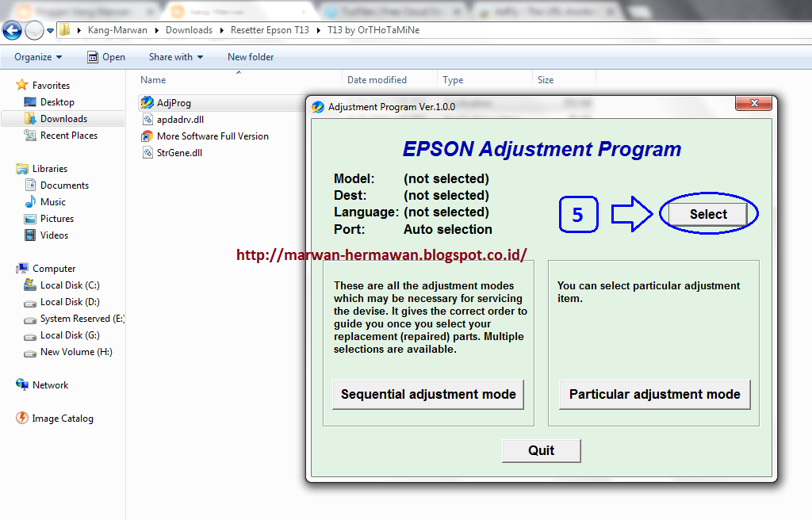
Task: Select Network in the navigation pane
Action: point(50,384)
